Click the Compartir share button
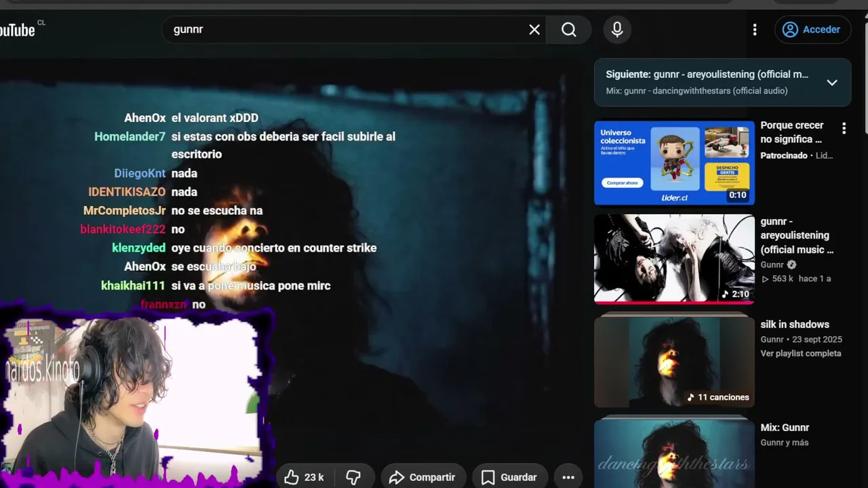Viewport: 868px width, 488px height. coord(422,477)
